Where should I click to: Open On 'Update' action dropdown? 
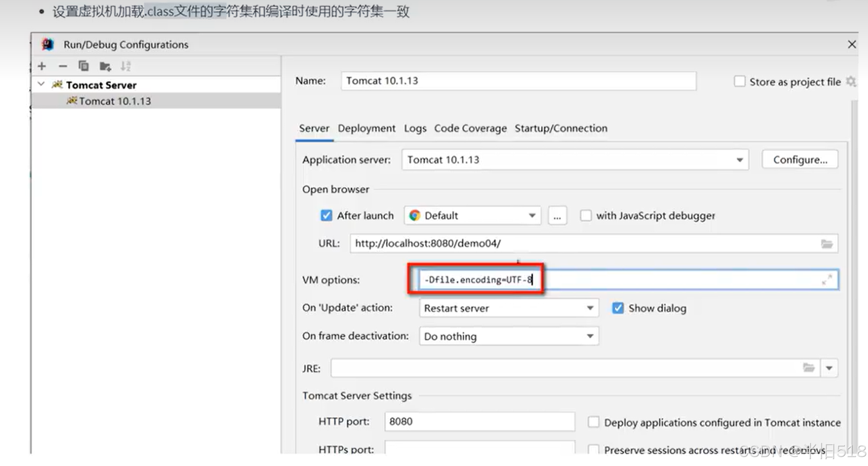(509, 308)
